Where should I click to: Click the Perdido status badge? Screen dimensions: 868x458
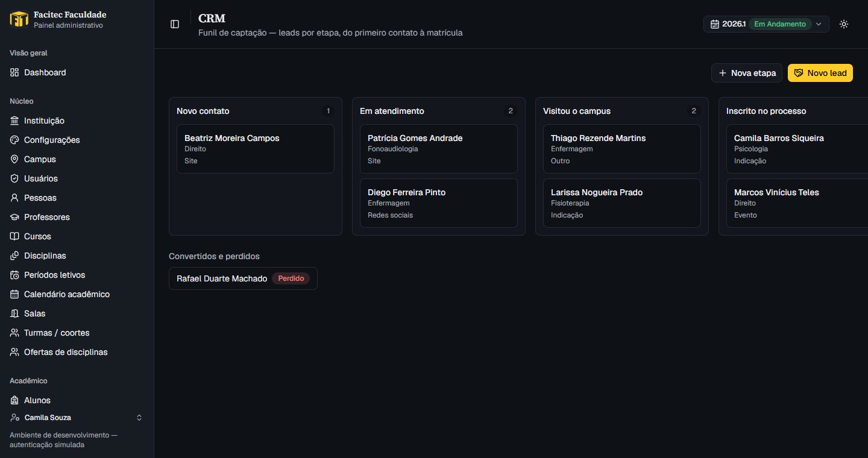click(x=291, y=278)
